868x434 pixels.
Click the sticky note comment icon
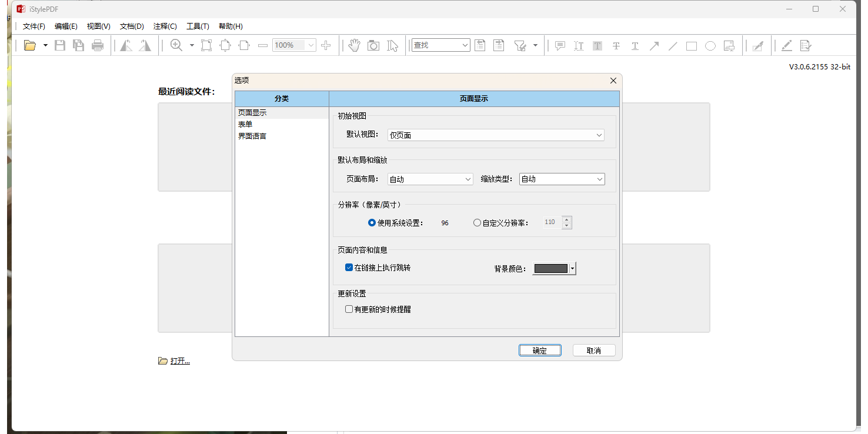tap(560, 45)
